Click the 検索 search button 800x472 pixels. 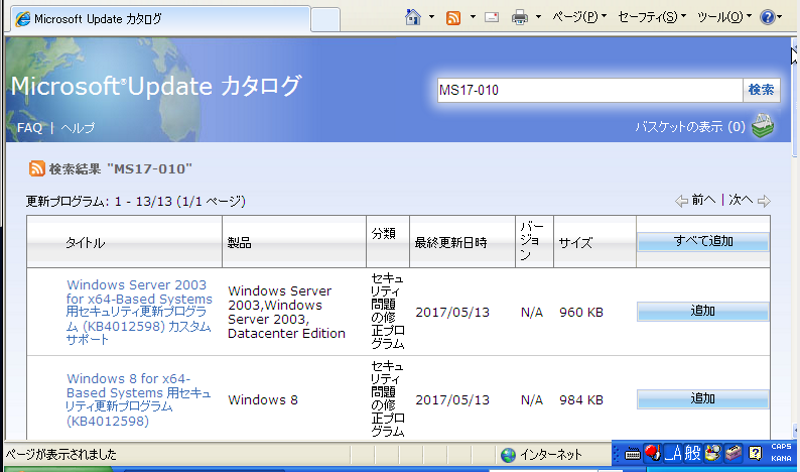click(x=761, y=90)
